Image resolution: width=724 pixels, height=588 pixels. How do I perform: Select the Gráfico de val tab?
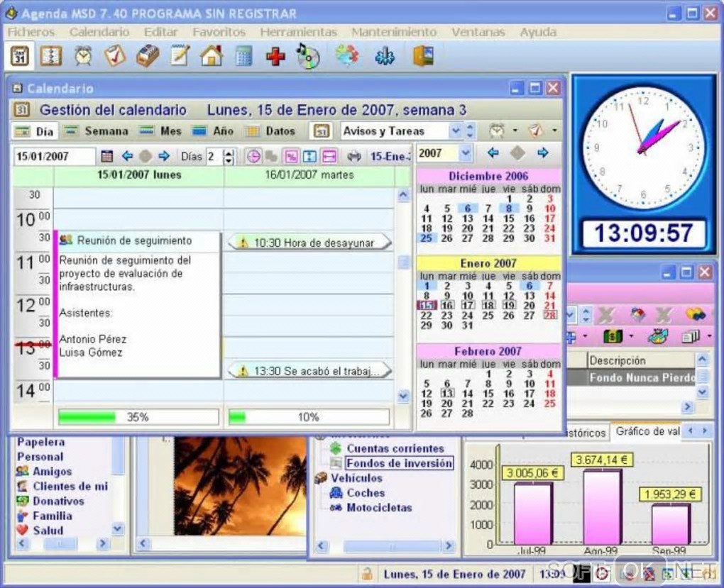[x=647, y=431]
